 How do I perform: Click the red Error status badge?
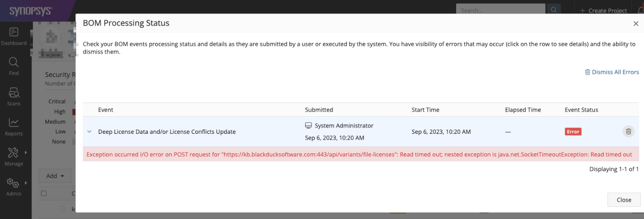point(573,132)
